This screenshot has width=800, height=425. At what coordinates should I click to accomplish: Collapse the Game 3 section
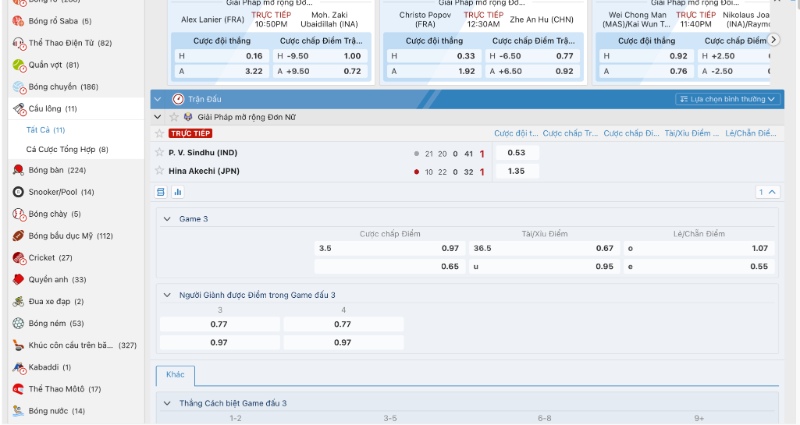point(167,219)
